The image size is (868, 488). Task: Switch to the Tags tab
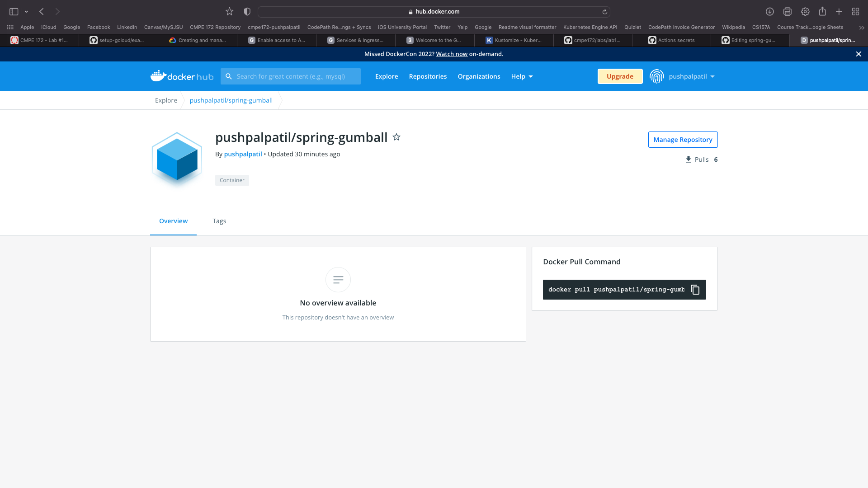(x=219, y=221)
